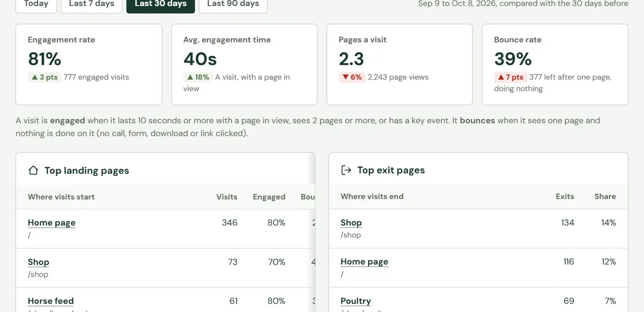Click the 12% share cell for Home page

(609, 261)
